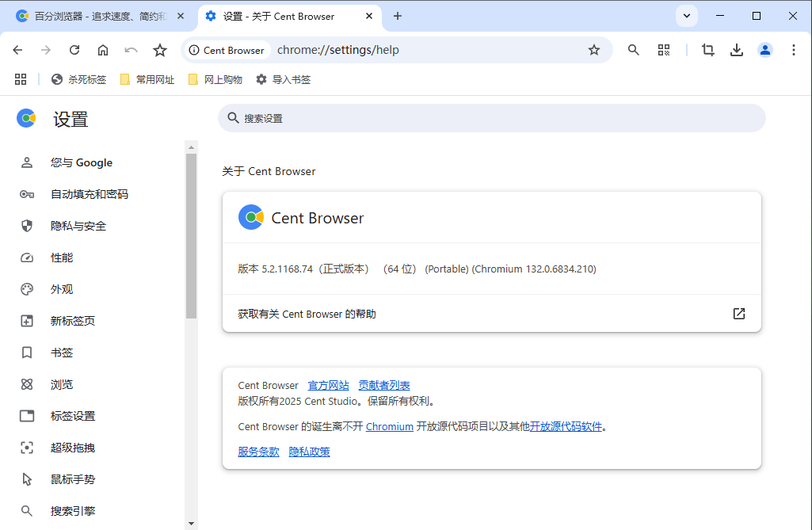Click the sidebar scrollbar thumb

[x=191, y=236]
